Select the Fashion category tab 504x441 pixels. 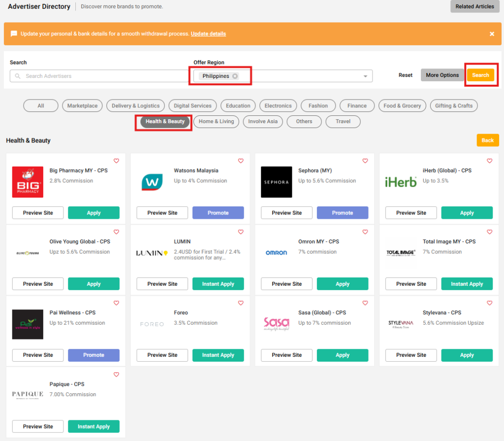click(x=318, y=106)
